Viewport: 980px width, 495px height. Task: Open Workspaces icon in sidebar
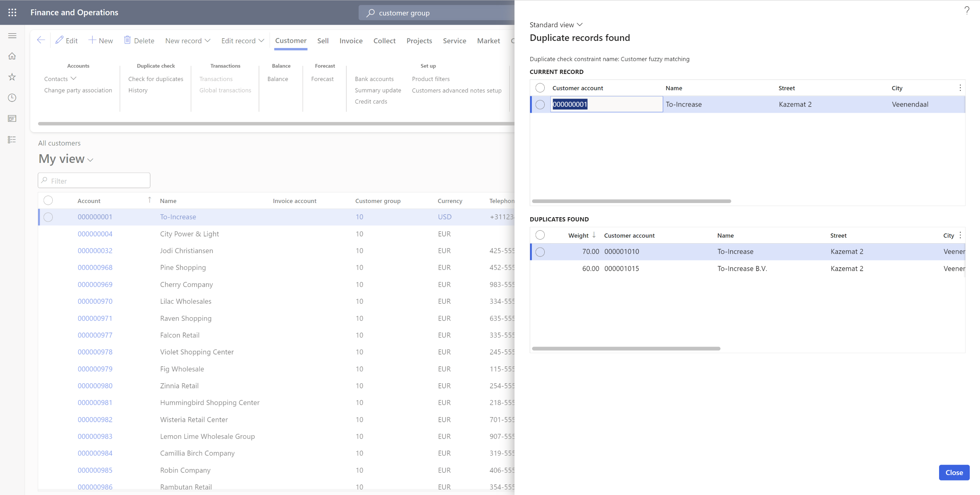(x=12, y=118)
